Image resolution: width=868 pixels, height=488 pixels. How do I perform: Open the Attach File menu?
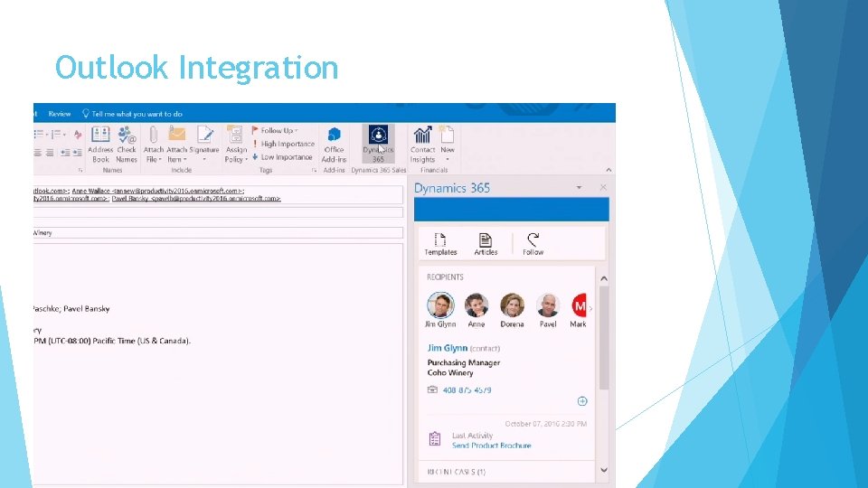pyautogui.click(x=154, y=145)
